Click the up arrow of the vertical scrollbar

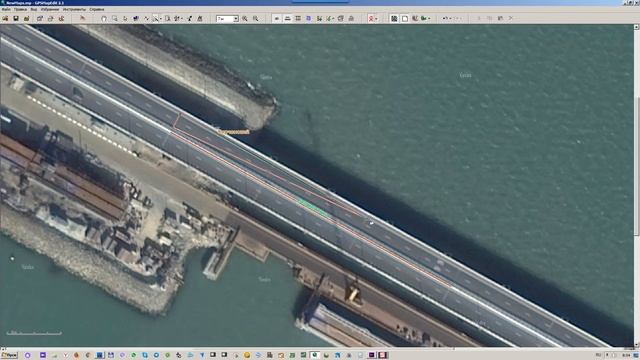coord(636,27)
